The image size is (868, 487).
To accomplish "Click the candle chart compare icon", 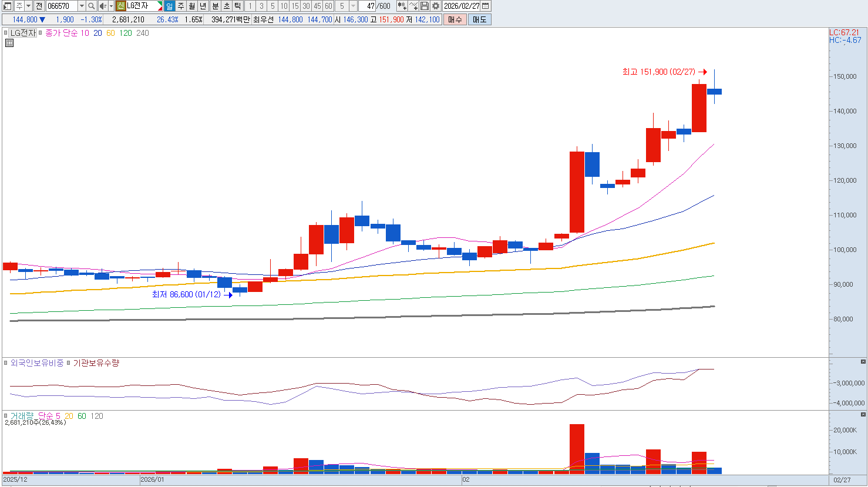I will coord(402,6).
